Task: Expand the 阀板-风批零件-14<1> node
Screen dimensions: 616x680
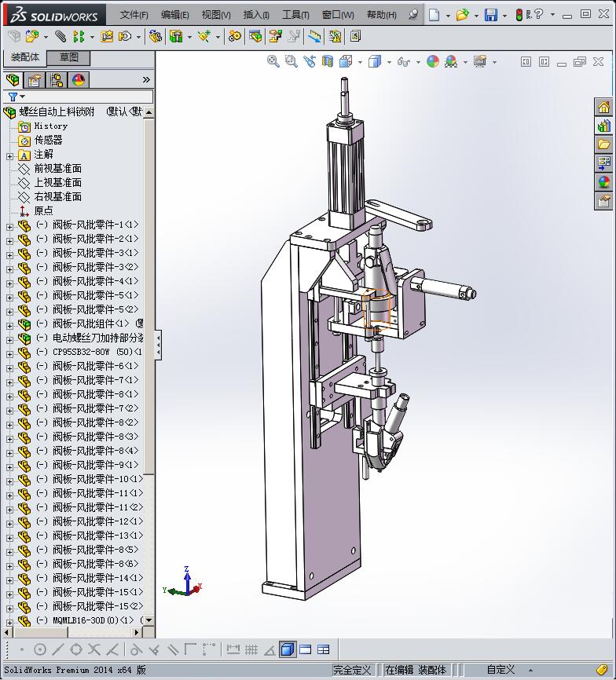Action: (x=9, y=579)
